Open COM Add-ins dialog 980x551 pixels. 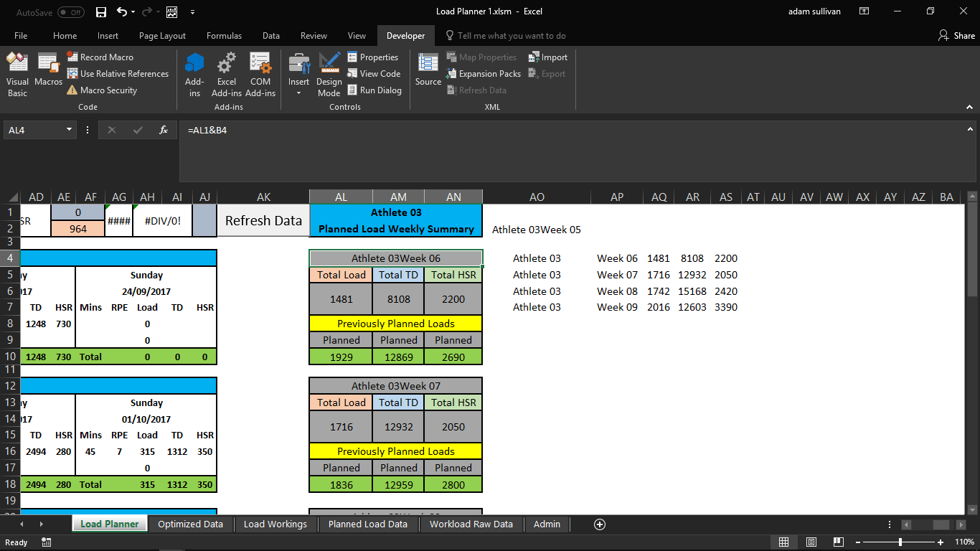point(260,75)
